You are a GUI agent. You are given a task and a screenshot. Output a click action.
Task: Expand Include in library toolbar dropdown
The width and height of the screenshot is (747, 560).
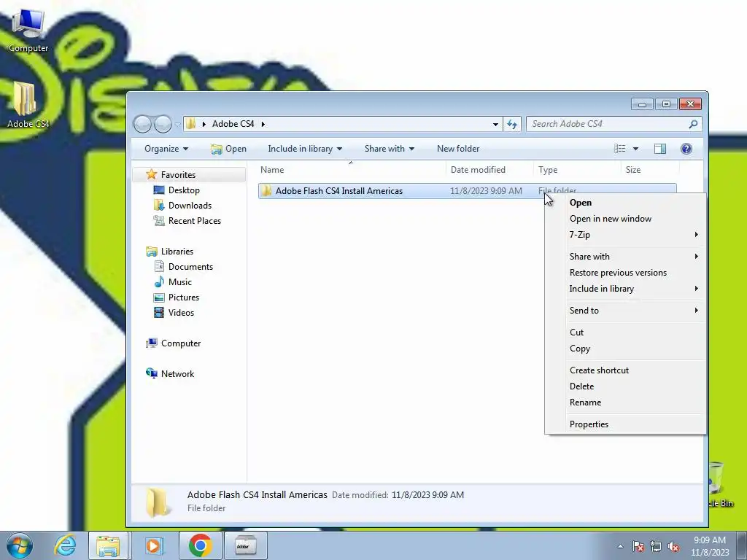(305, 149)
